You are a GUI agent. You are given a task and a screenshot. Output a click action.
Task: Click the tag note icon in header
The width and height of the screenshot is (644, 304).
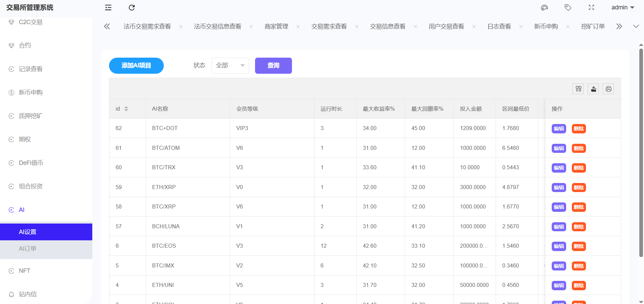568,7
